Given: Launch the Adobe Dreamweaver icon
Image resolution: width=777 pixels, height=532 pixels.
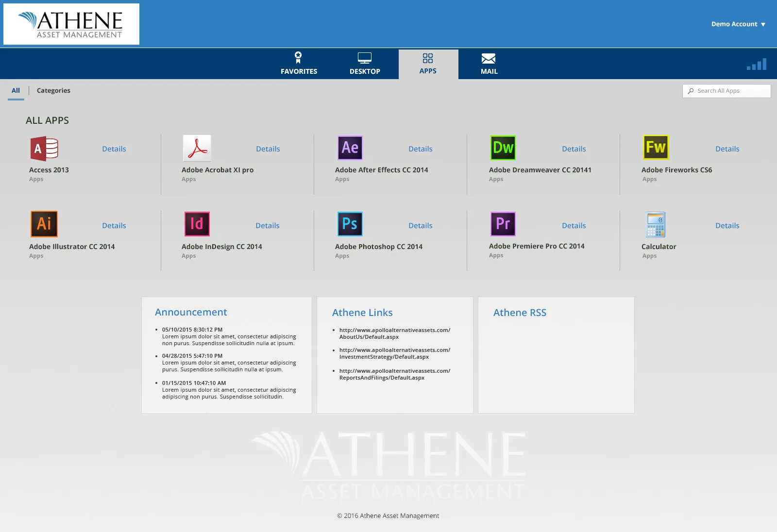Looking at the screenshot, I should [x=503, y=148].
